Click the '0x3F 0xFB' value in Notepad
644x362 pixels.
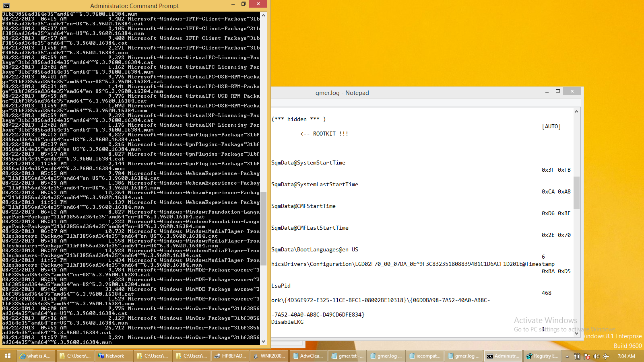coord(556,170)
